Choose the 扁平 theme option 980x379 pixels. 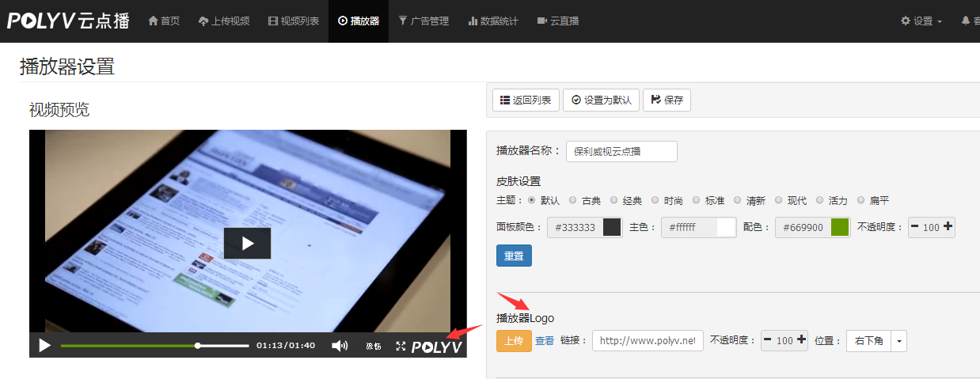click(861, 201)
